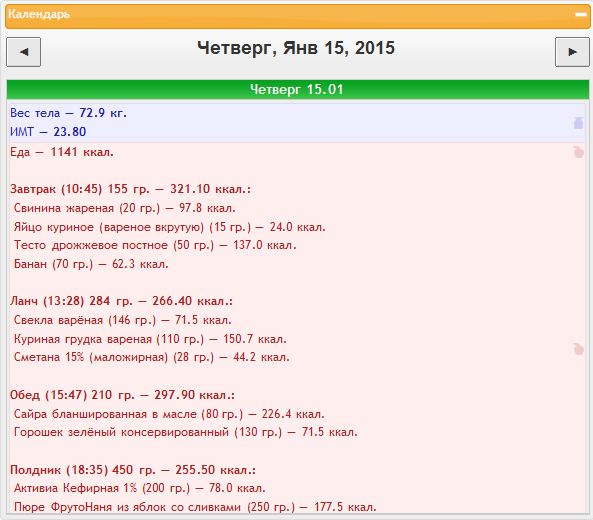
Task: Select the Куриная грудка вареная item
Action: pyautogui.click(x=150, y=339)
